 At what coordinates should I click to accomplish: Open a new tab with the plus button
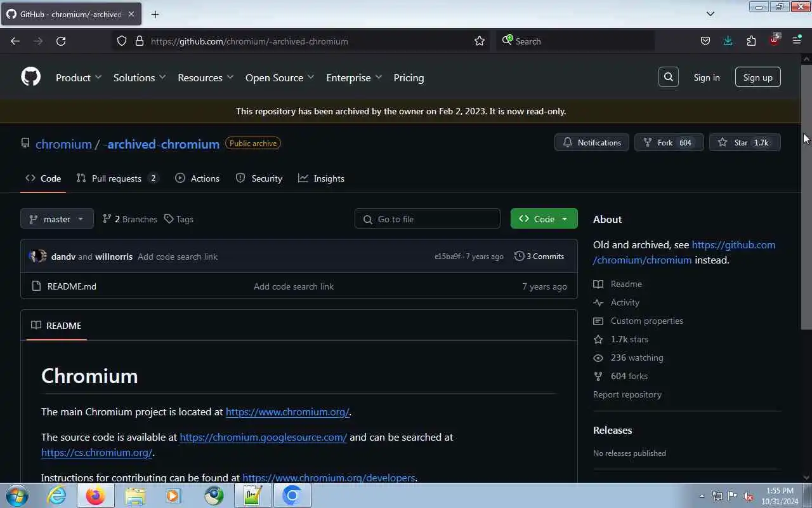pos(155,14)
